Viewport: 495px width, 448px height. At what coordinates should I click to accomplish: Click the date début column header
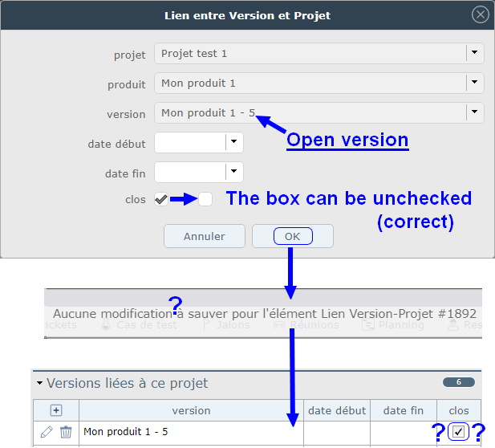click(337, 410)
